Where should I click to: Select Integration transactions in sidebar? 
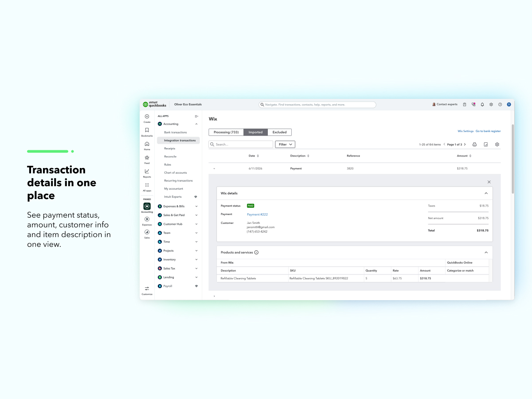(x=179, y=141)
